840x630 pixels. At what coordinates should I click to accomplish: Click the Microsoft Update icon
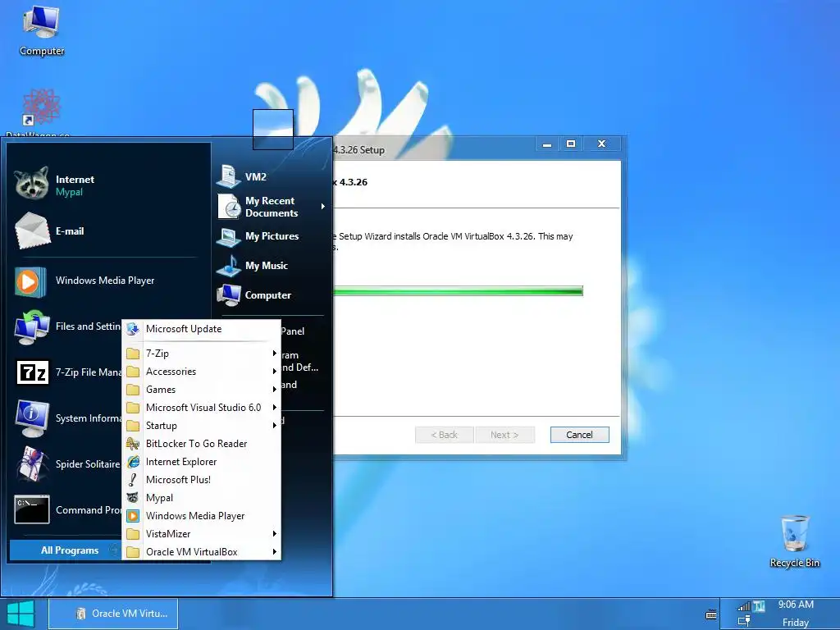(x=133, y=329)
